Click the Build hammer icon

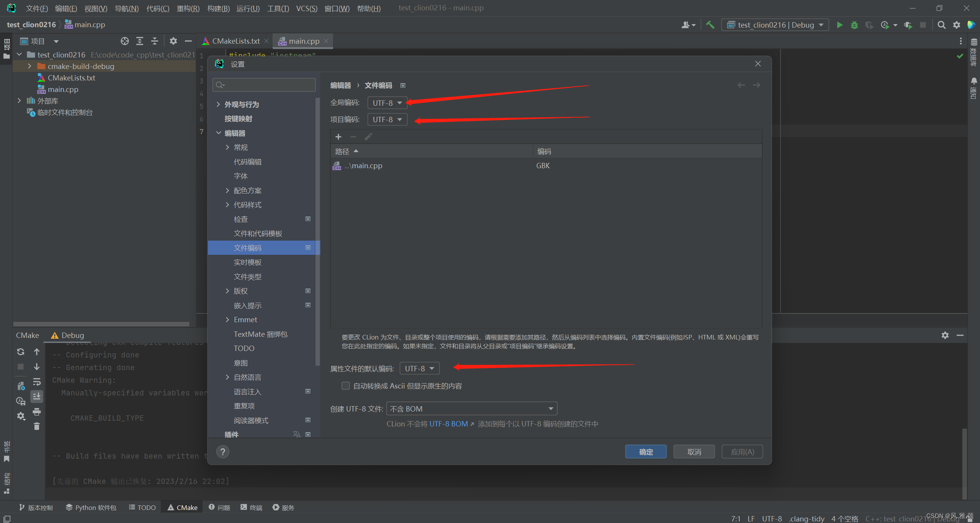pyautogui.click(x=710, y=25)
